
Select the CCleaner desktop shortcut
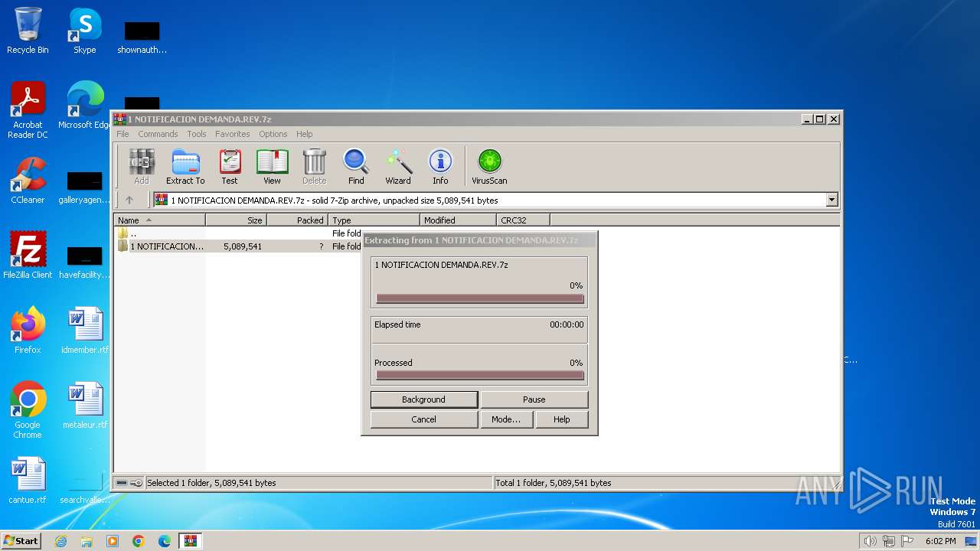pos(28,181)
